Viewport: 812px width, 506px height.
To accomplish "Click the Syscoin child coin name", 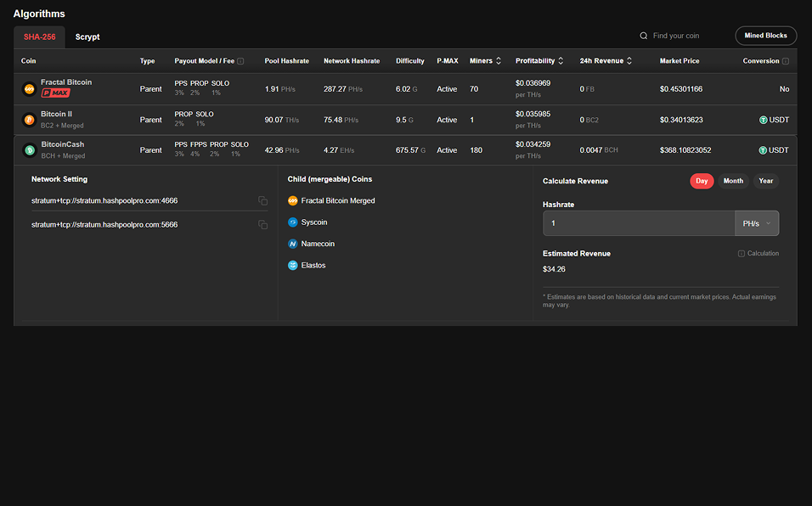I will tap(313, 222).
